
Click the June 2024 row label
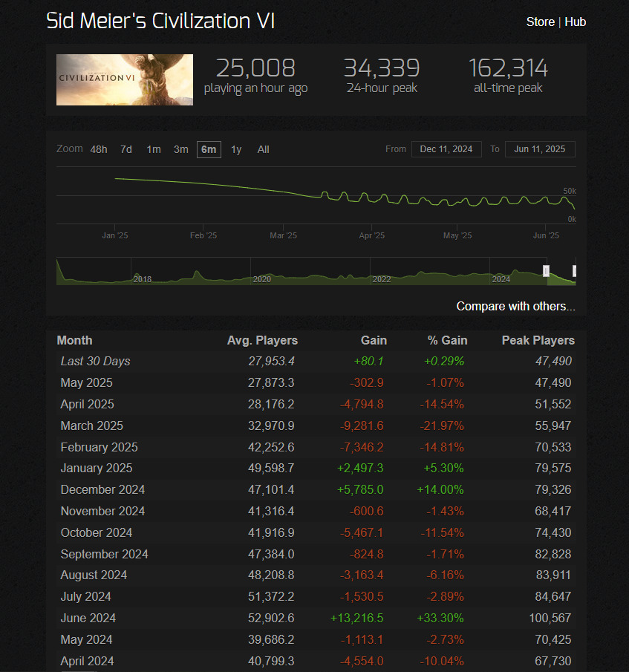coord(88,618)
